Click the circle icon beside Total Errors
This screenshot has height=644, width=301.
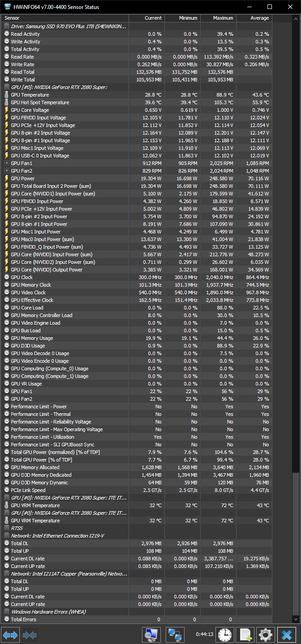(x=6, y=619)
